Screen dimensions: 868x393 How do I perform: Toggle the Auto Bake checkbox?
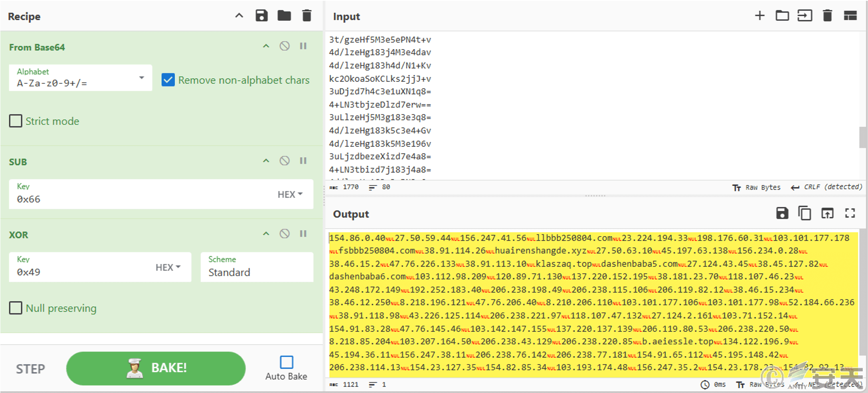coord(286,362)
